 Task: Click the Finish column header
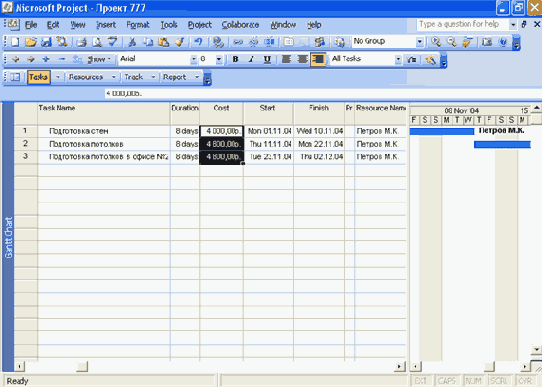click(x=319, y=114)
